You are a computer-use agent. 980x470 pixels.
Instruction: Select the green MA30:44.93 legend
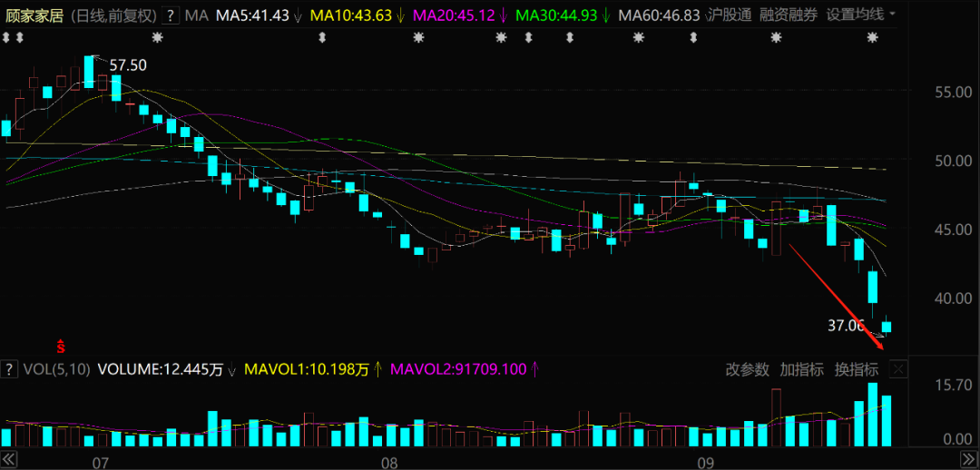(x=557, y=15)
